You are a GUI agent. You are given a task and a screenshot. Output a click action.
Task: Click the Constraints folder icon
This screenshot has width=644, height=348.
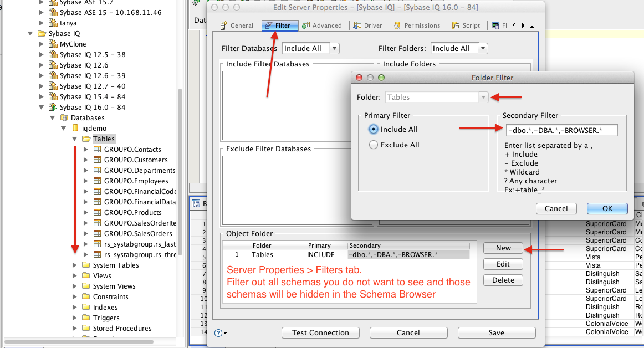86,296
